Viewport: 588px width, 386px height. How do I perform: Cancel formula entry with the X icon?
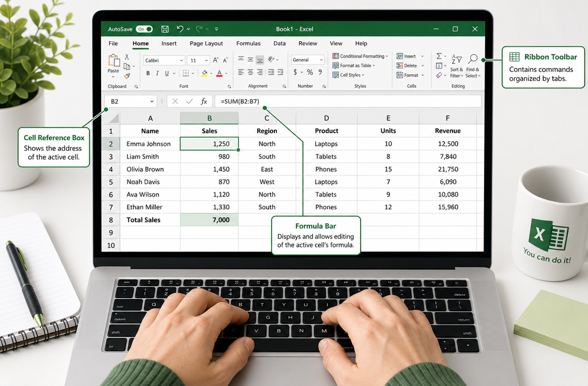pos(175,101)
